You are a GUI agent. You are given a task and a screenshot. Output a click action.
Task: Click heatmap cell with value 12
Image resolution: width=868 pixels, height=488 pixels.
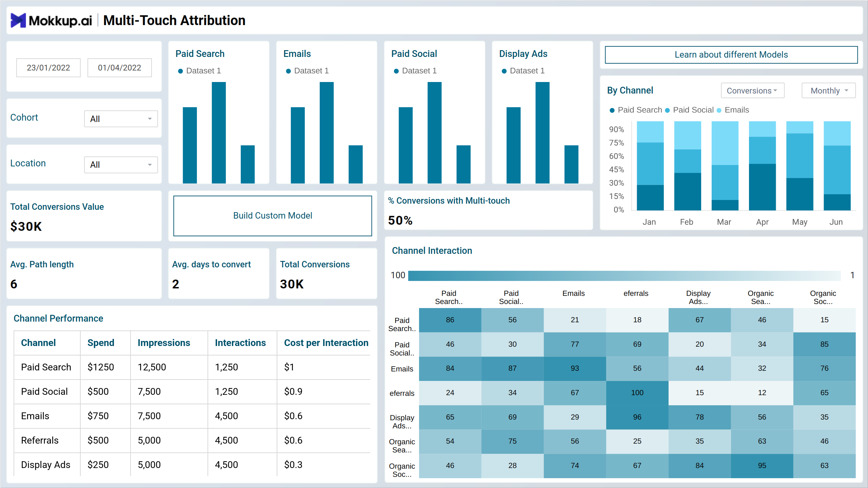762,393
